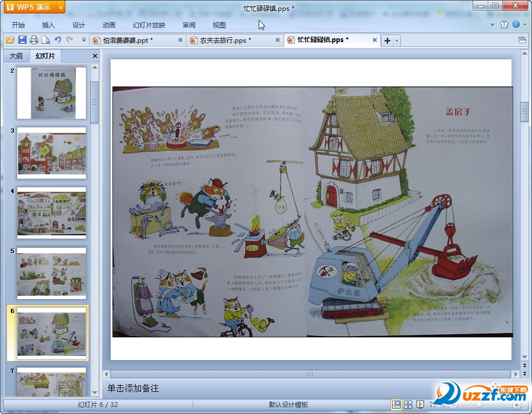Select slide 6 thumbnail
The width and height of the screenshot is (532, 414).
tap(51, 333)
